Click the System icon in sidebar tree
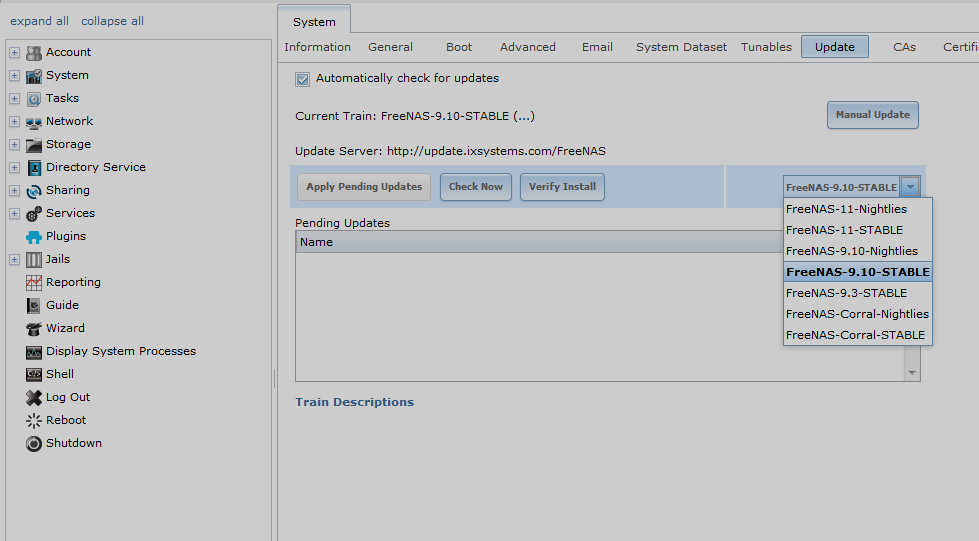The width and height of the screenshot is (979, 541). (34, 76)
